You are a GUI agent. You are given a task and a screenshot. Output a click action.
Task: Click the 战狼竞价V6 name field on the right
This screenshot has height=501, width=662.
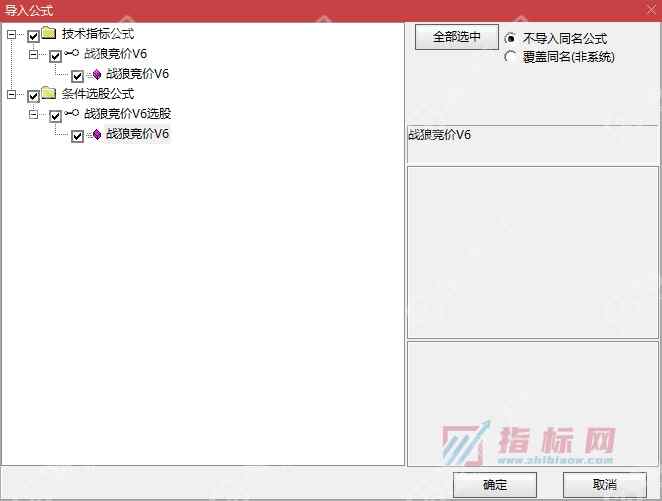[x=532, y=144]
